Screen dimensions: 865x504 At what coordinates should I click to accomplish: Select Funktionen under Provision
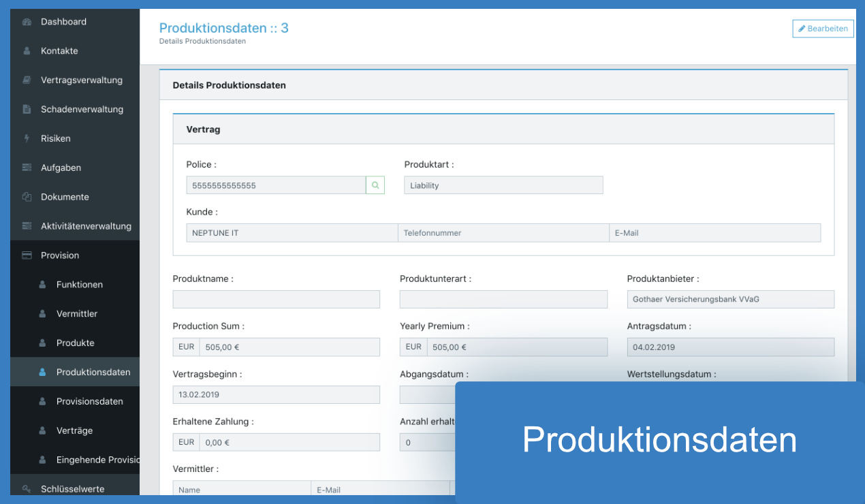(79, 285)
